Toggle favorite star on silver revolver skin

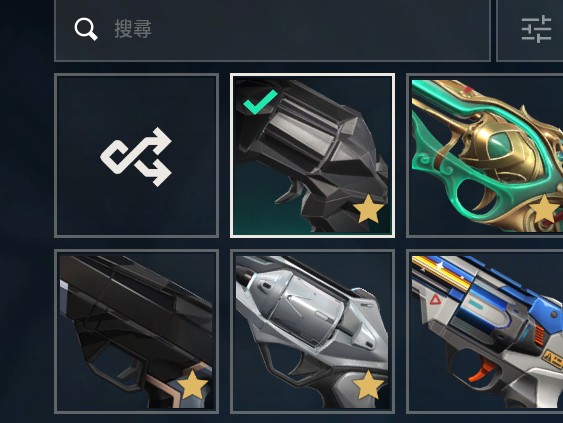pos(368,385)
